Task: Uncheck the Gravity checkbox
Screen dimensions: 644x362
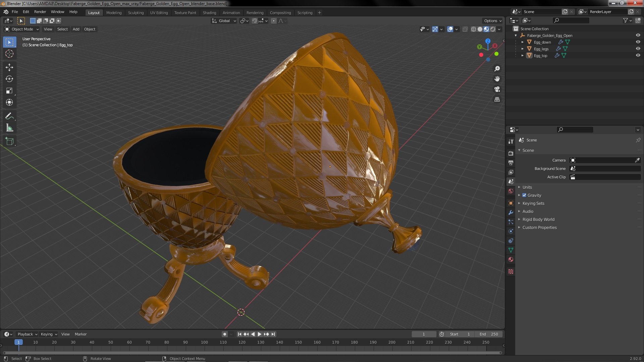Action: click(524, 195)
